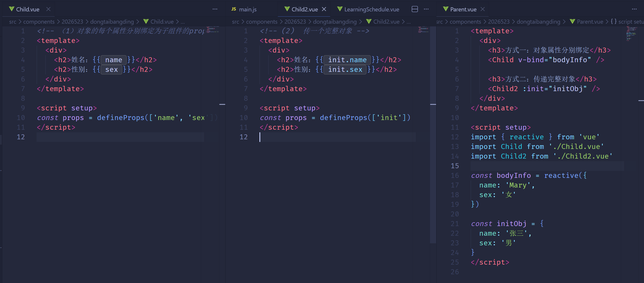
Task: Open more actions menu in middle editor group
Action: (426, 9)
